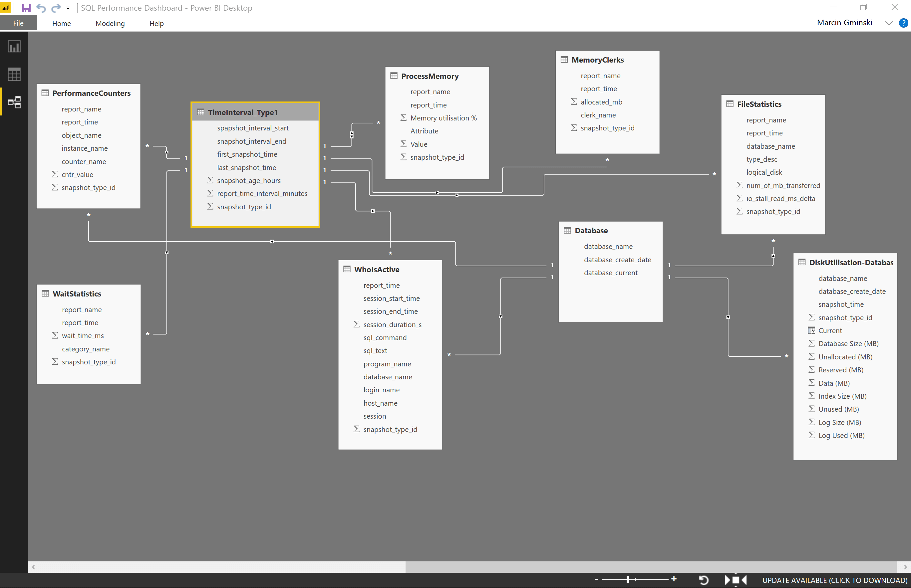This screenshot has width=911, height=588.
Task: Select report_time_interval_minutes field
Action: click(x=262, y=193)
